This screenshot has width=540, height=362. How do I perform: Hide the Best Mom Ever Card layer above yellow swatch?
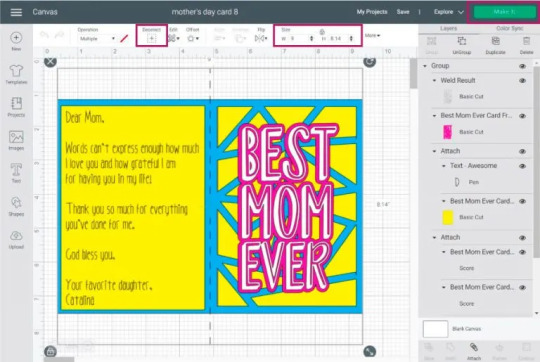(522, 201)
